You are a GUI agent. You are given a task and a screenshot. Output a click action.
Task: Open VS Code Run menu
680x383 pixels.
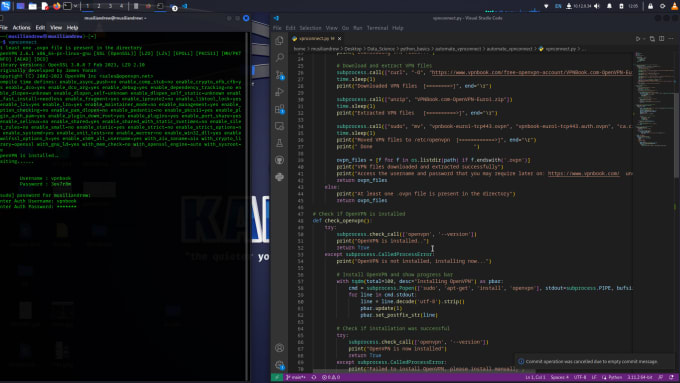click(x=357, y=28)
